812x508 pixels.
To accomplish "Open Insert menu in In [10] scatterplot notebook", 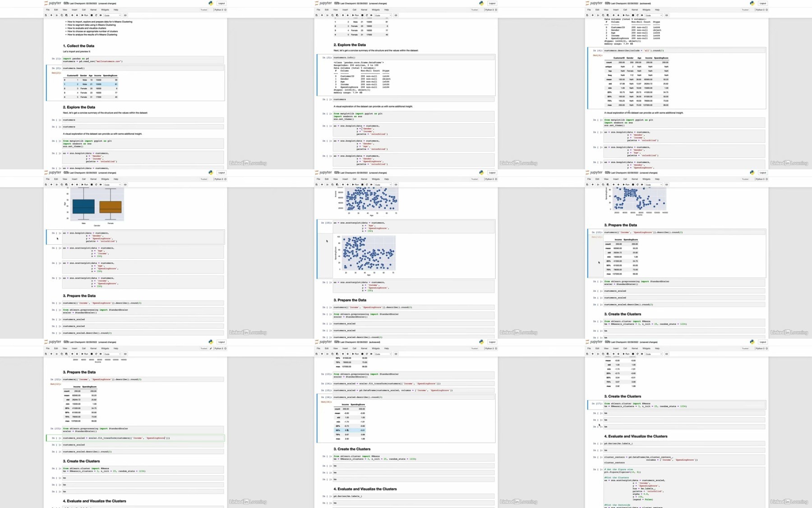I will click(x=345, y=179).
